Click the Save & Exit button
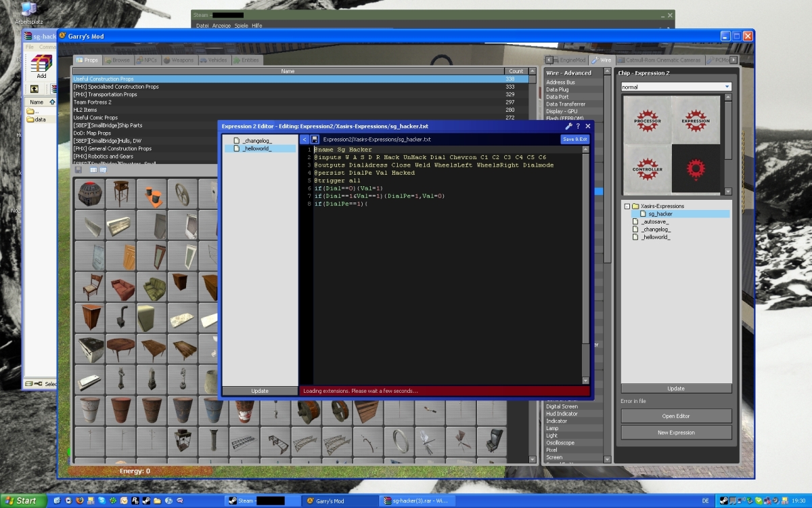The image size is (812, 508). pos(574,140)
